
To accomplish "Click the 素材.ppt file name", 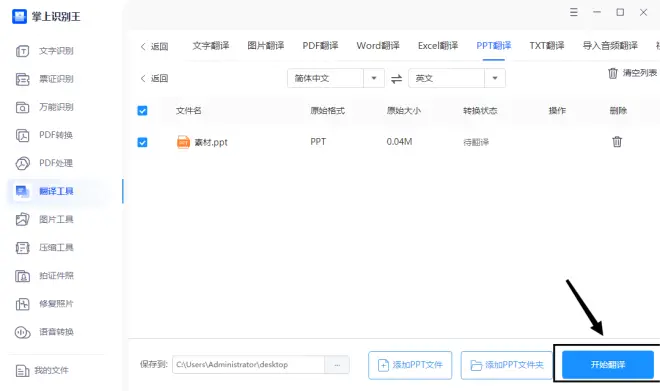I will [211, 142].
